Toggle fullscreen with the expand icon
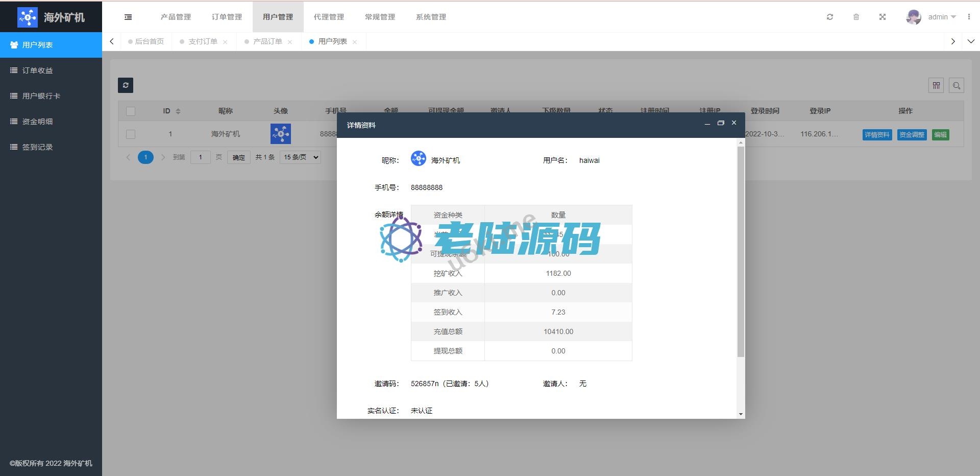 (x=883, y=17)
